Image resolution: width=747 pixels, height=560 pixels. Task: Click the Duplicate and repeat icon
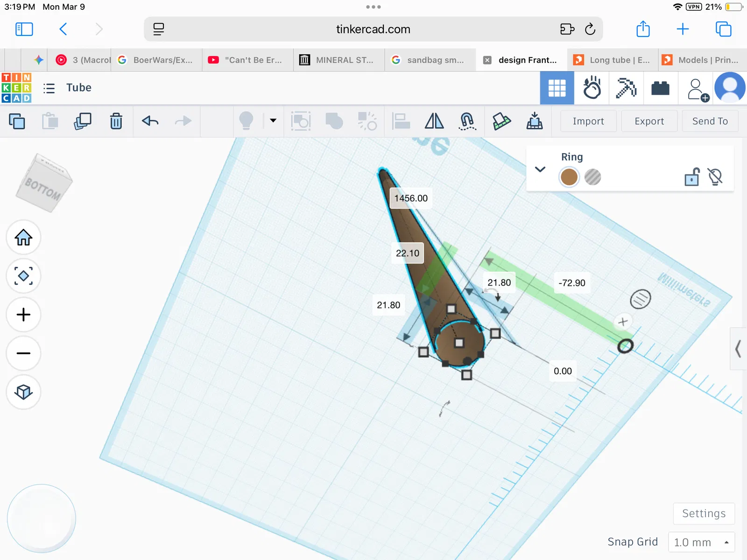click(x=83, y=121)
